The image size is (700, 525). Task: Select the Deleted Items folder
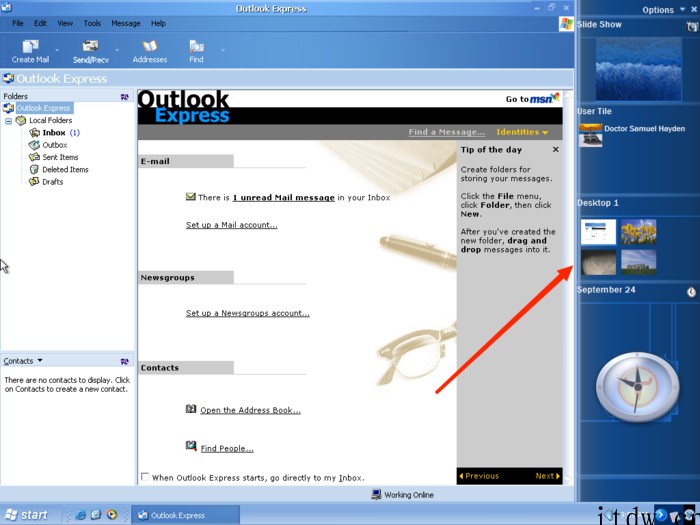(x=64, y=170)
